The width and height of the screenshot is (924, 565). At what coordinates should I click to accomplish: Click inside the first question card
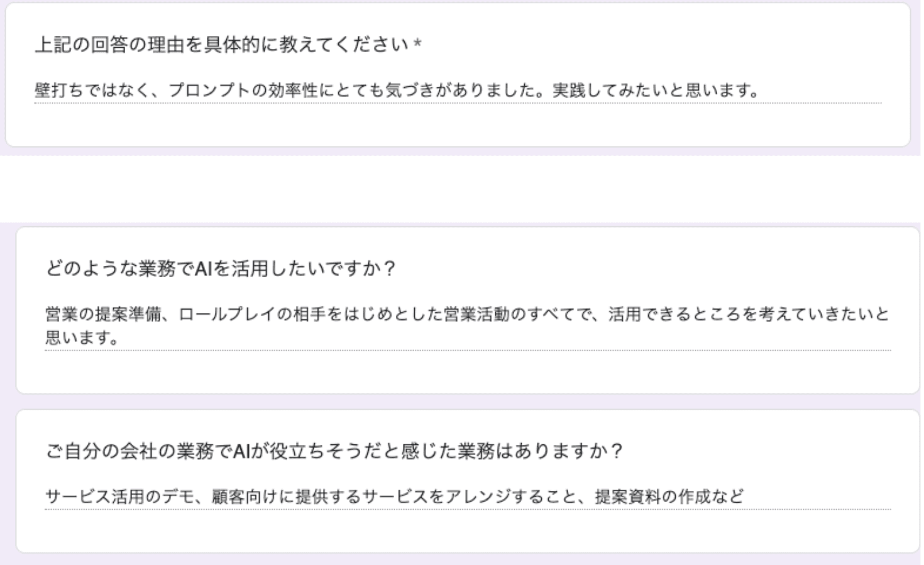click(x=459, y=75)
